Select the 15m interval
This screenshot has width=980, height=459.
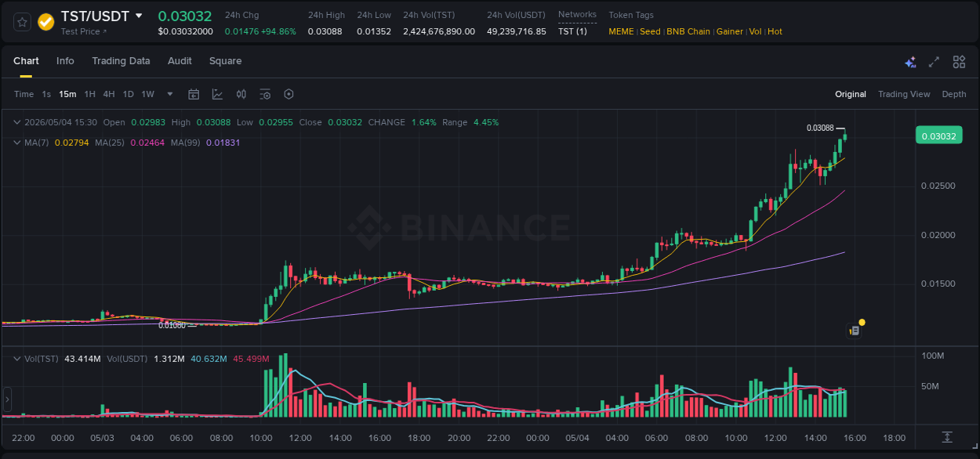(67, 94)
